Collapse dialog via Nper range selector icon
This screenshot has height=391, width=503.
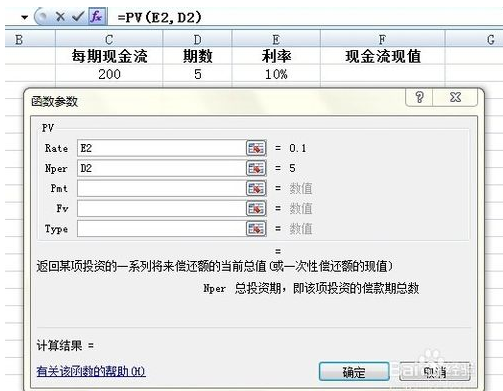pyautogui.click(x=256, y=168)
